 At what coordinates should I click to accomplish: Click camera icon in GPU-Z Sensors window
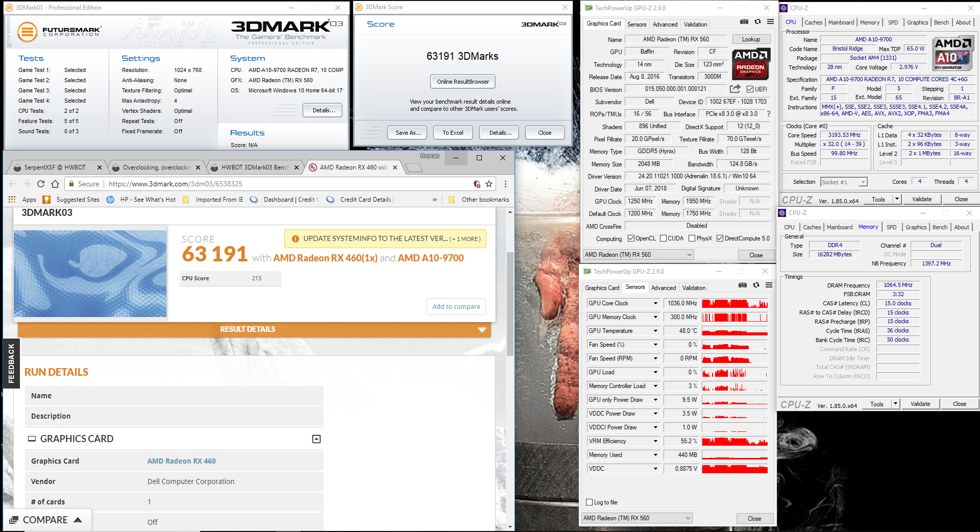pos(743,285)
